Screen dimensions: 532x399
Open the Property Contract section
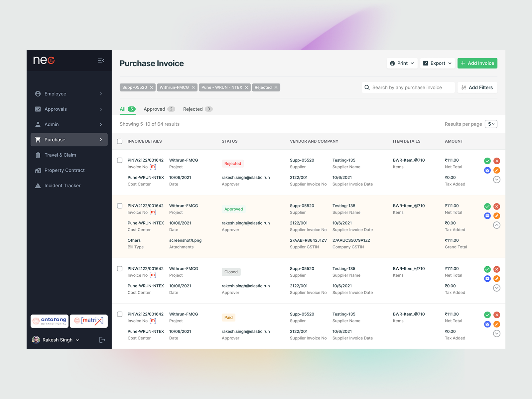tap(65, 170)
